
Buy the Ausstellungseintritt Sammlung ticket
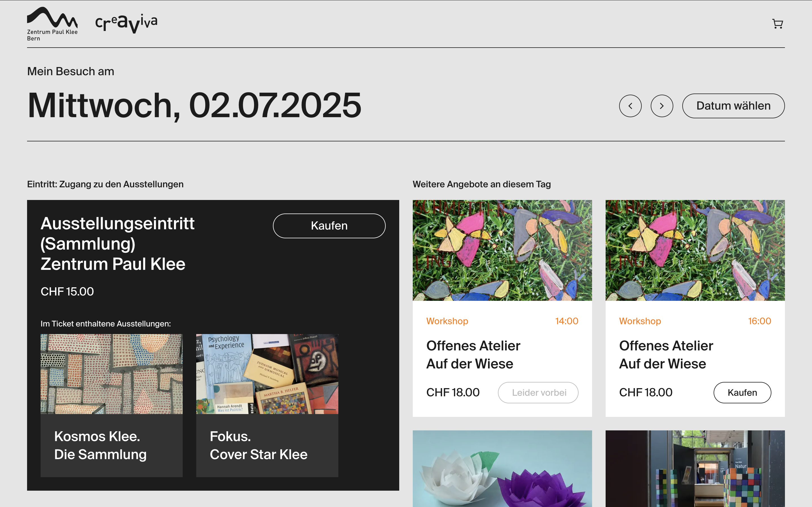point(329,226)
